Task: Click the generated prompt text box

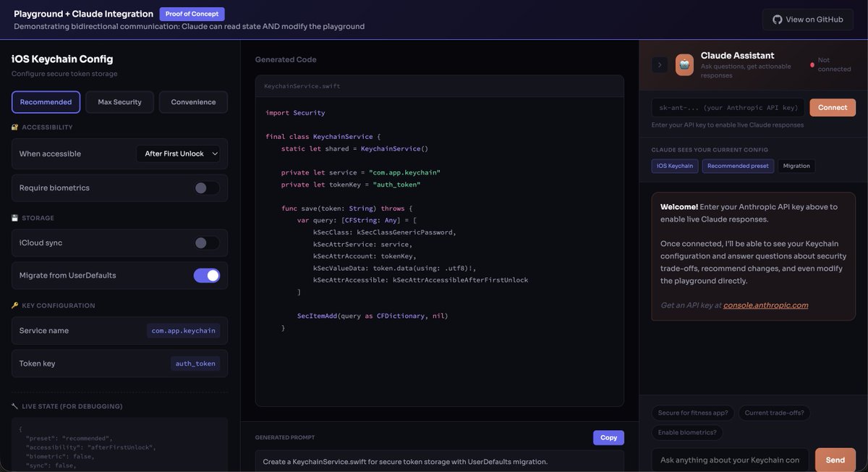Action: (x=440, y=461)
